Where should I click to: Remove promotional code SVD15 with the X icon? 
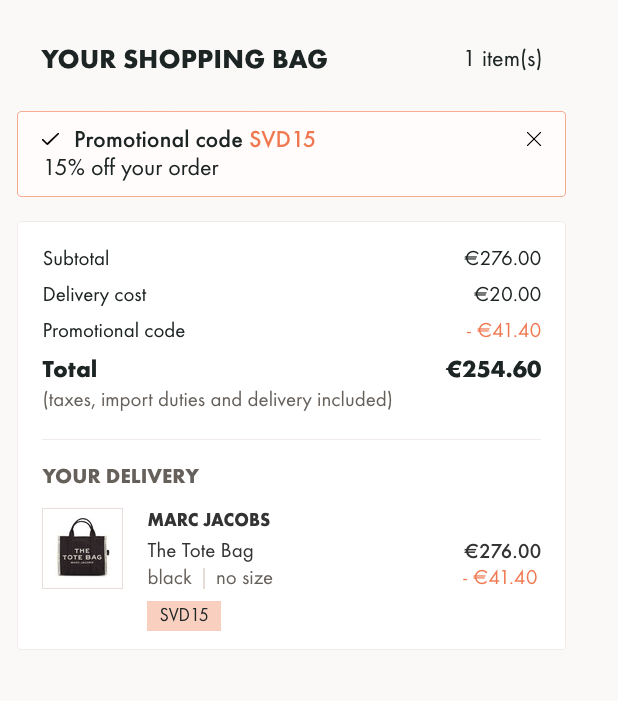(534, 139)
